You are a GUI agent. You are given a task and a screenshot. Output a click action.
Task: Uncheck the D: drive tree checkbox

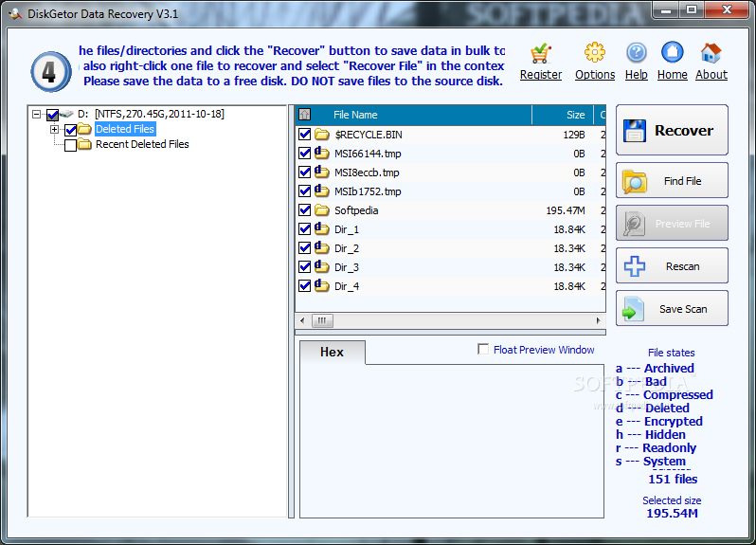coord(52,115)
